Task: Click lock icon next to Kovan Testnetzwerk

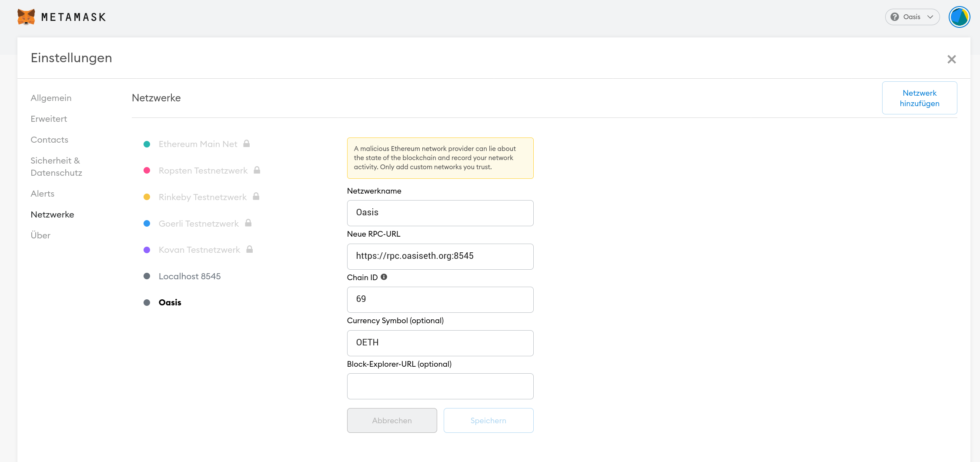Action: (x=250, y=249)
